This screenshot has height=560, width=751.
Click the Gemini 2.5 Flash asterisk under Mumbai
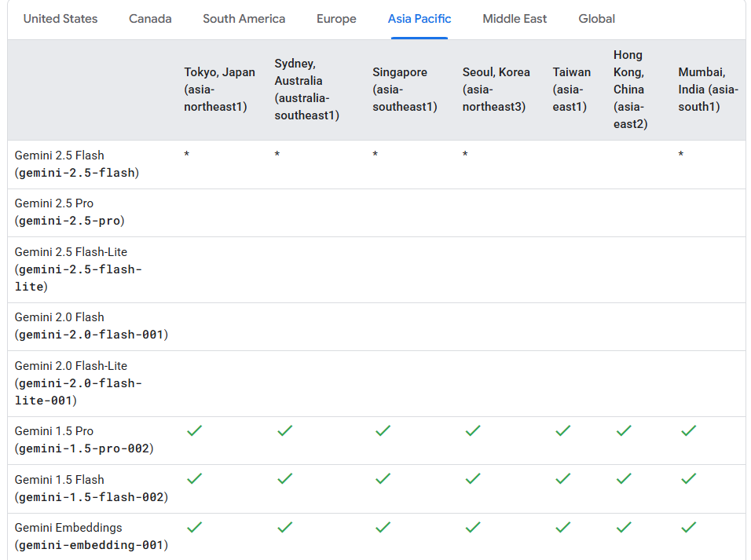point(681,156)
